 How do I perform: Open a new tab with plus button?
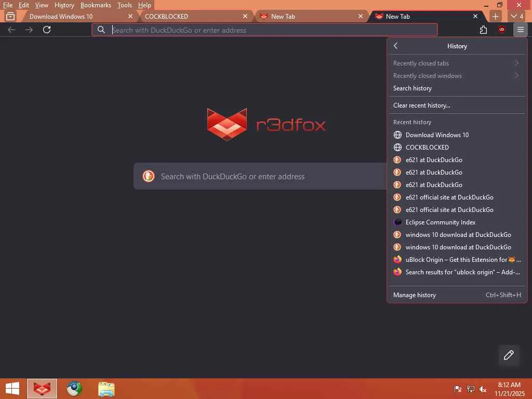[495, 16]
